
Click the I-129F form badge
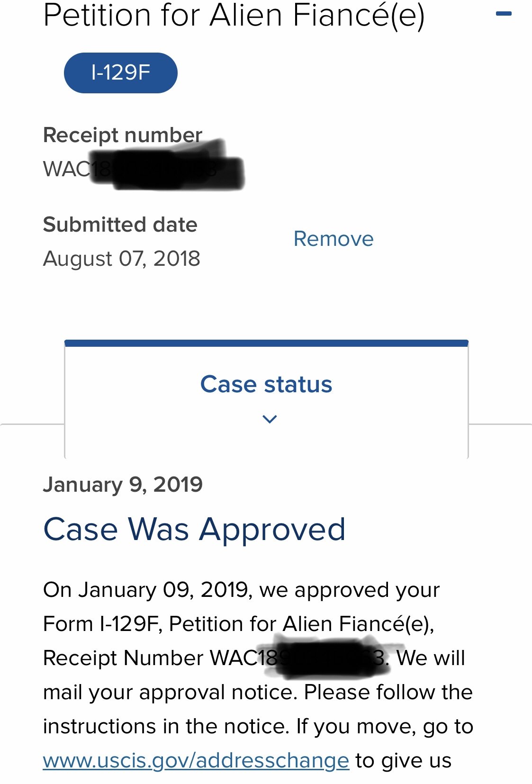point(120,73)
